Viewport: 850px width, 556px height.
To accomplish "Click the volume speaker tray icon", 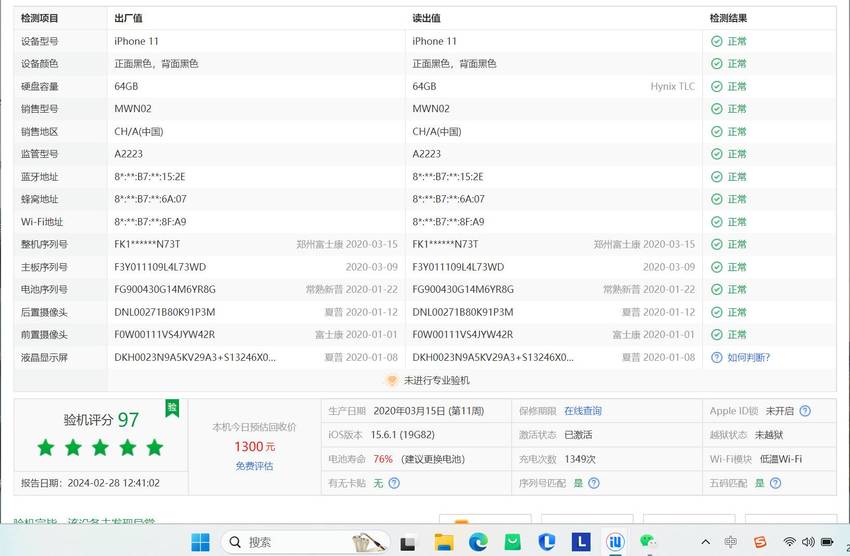I will (x=808, y=542).
